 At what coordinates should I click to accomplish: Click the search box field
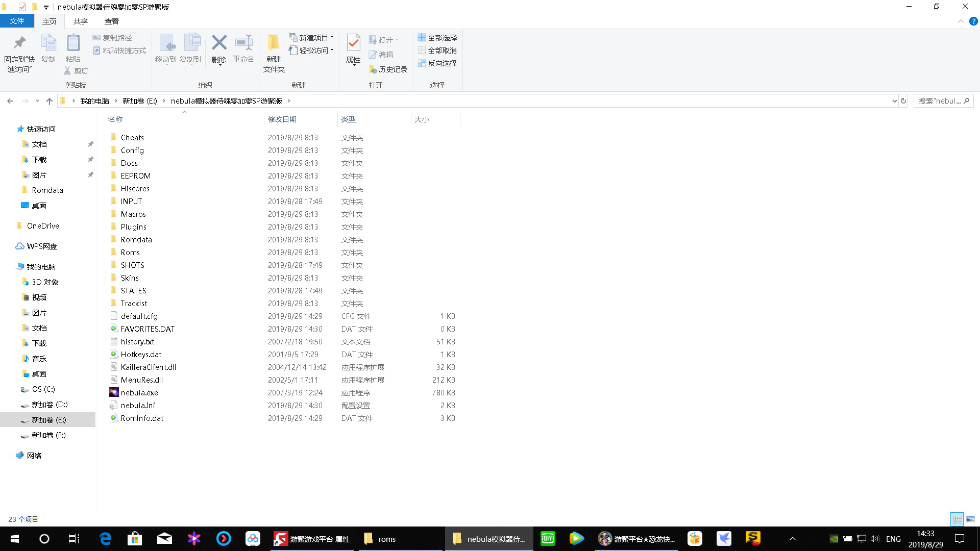[x=939, y=101]
